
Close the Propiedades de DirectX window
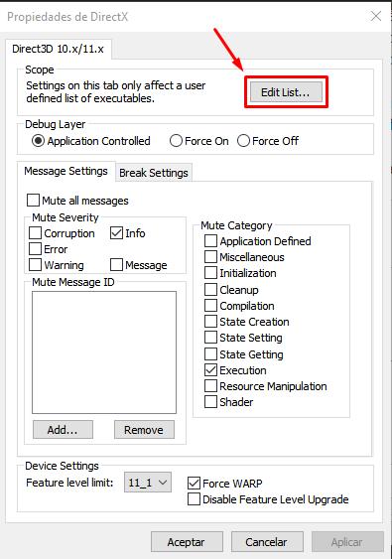point(376,16)
